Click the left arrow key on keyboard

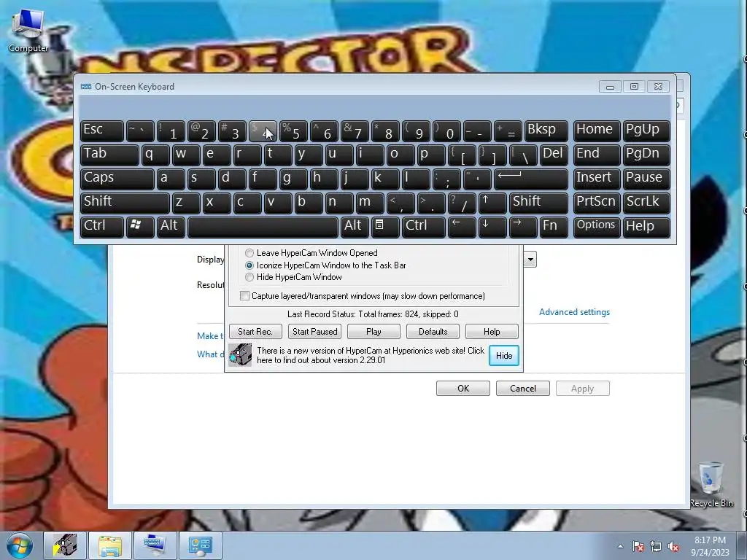[x=462, y=227]
